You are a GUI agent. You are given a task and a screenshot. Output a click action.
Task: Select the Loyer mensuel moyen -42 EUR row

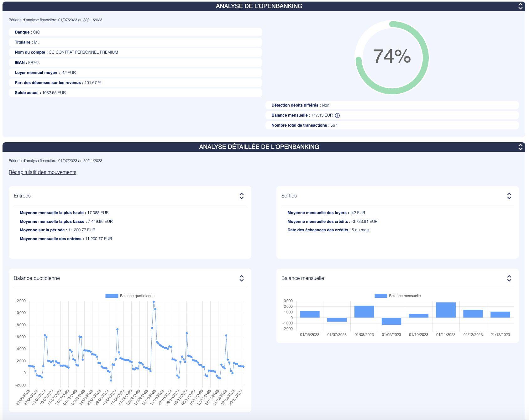point(135,73)
